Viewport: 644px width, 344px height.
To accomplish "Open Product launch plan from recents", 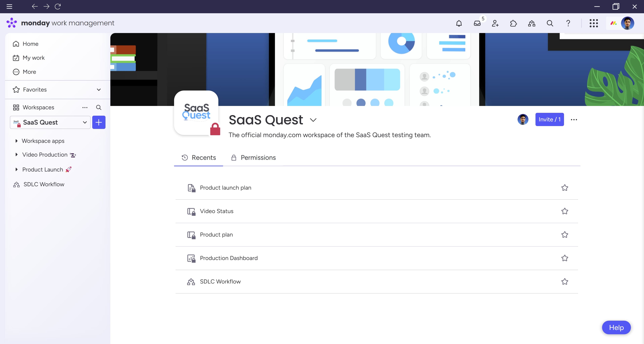I will coord(226,188).
